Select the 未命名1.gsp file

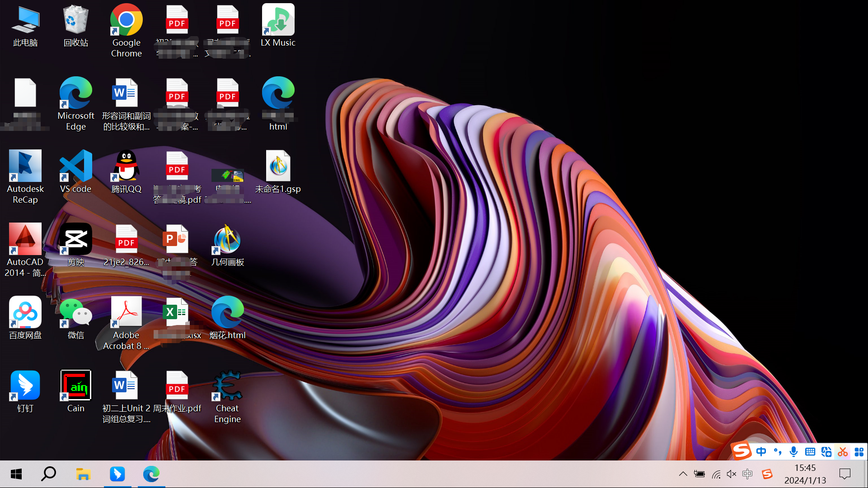click(278, 172)
